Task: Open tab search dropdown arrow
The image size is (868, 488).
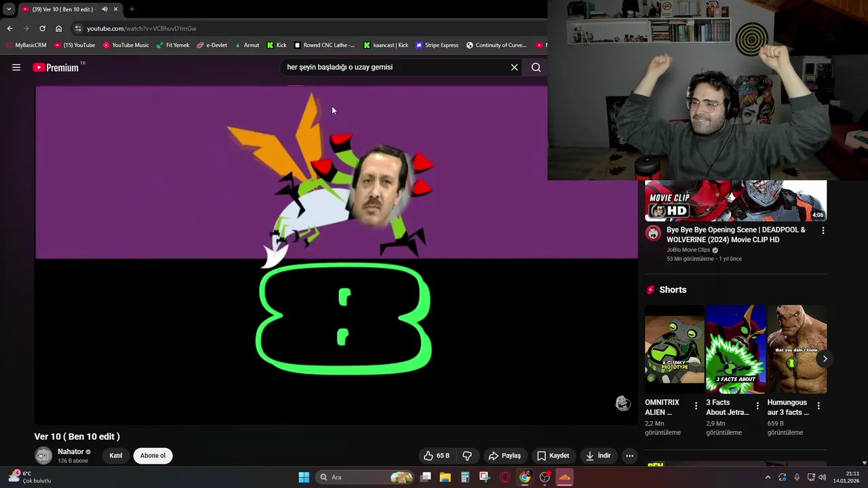Action: click(x=8, y=9)
